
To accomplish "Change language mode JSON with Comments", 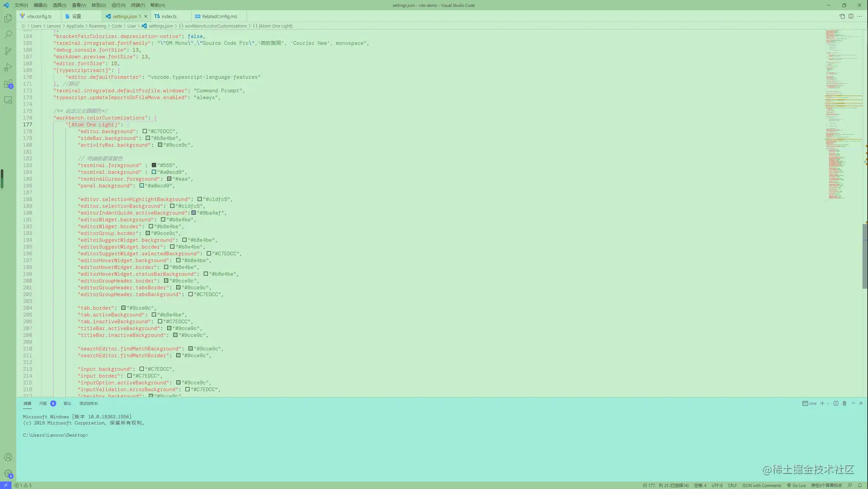I will pos(761,486).
